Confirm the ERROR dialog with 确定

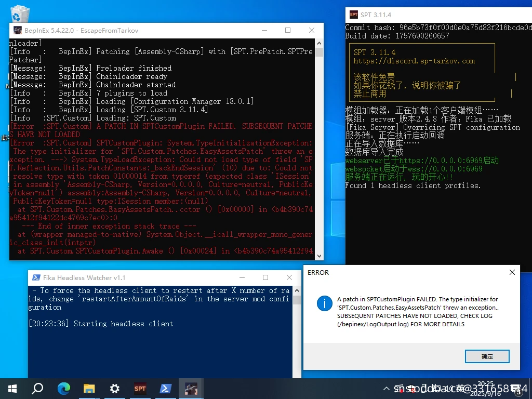tap(487, 356)
